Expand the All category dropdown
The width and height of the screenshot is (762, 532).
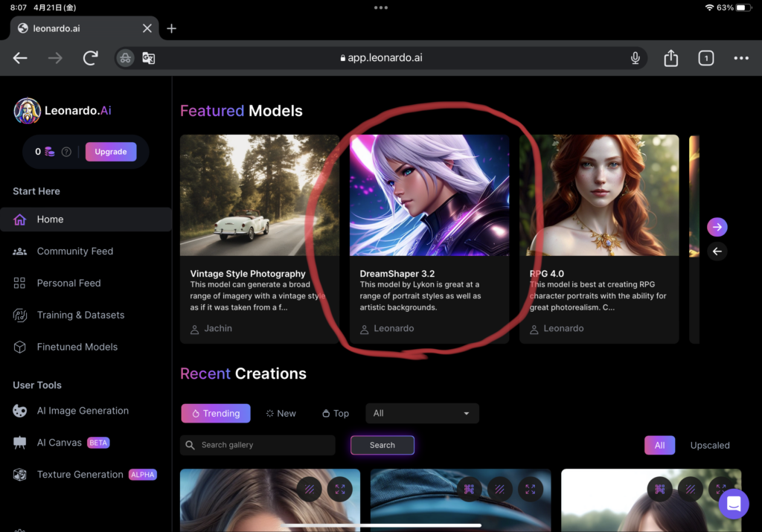(422, 413)
